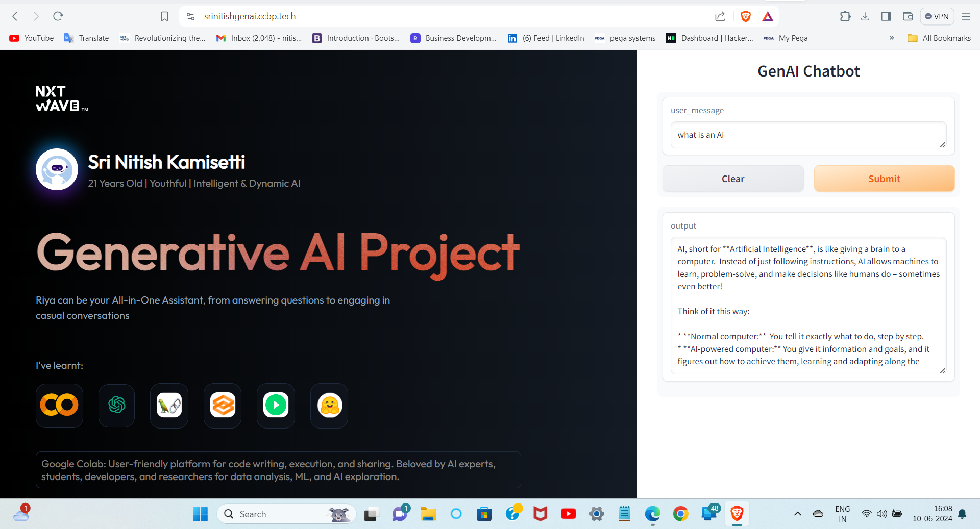This screenshot has height=529, width=980.
Task: Click the green play button icon
Action: pos(276,406)
